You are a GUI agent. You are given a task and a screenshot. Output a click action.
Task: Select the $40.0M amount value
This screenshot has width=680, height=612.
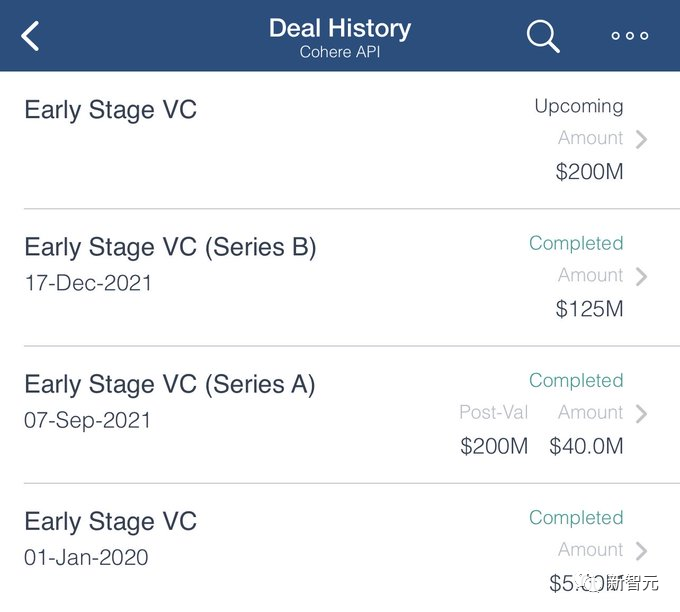coord(586,446)
